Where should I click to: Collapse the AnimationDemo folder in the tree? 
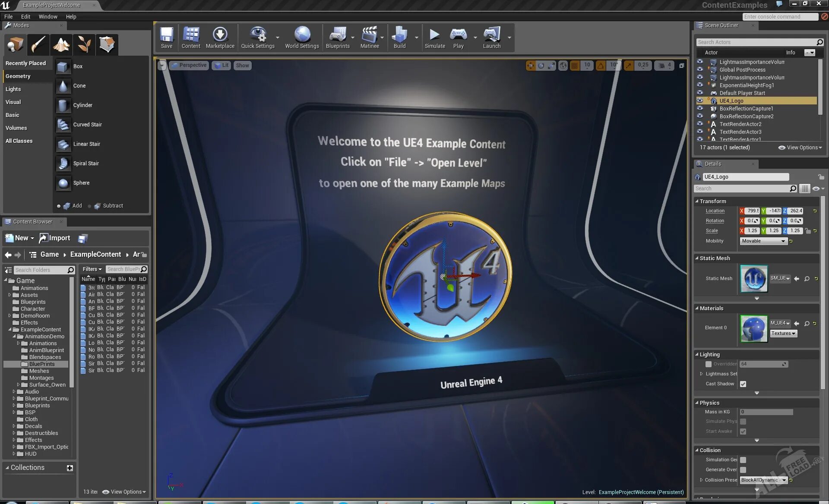click(14, 336)
